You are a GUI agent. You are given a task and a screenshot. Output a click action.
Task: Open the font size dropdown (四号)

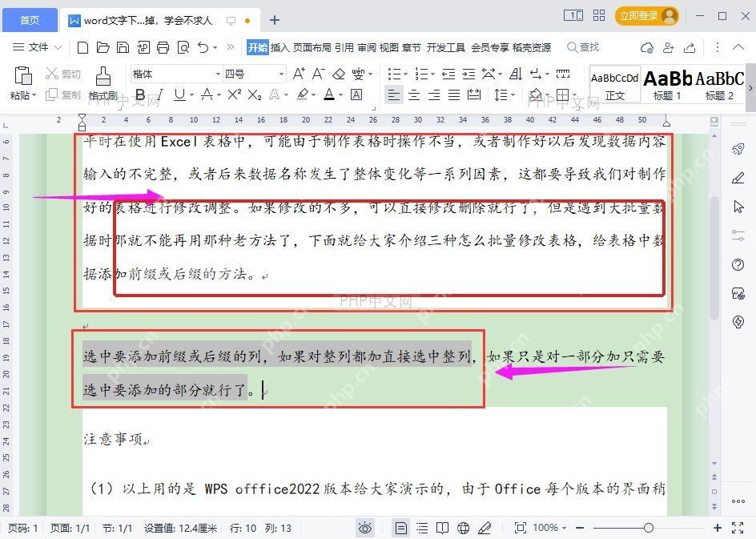pos(282,74)
